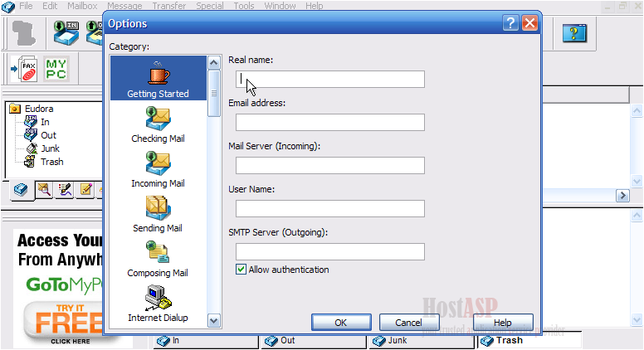Select the Checking Mail category icon
Screen dimensions: 644x350
coord(159,118)
